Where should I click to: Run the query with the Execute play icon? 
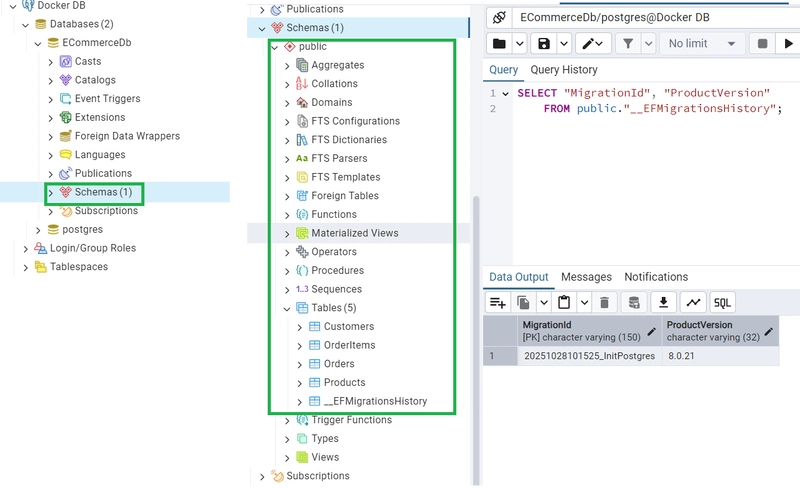pos(788,44)
